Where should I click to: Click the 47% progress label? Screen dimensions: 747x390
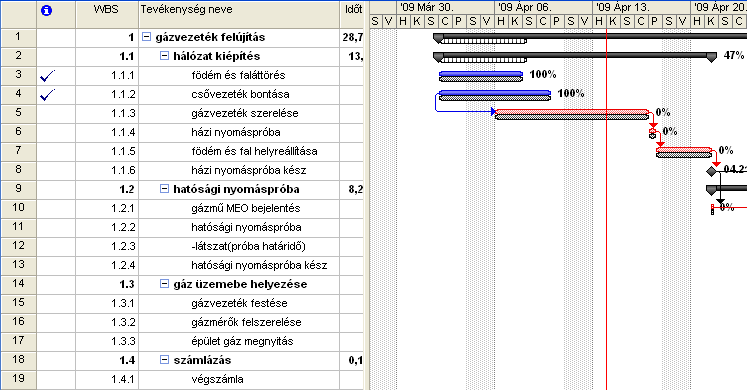[x=734, y=55]
